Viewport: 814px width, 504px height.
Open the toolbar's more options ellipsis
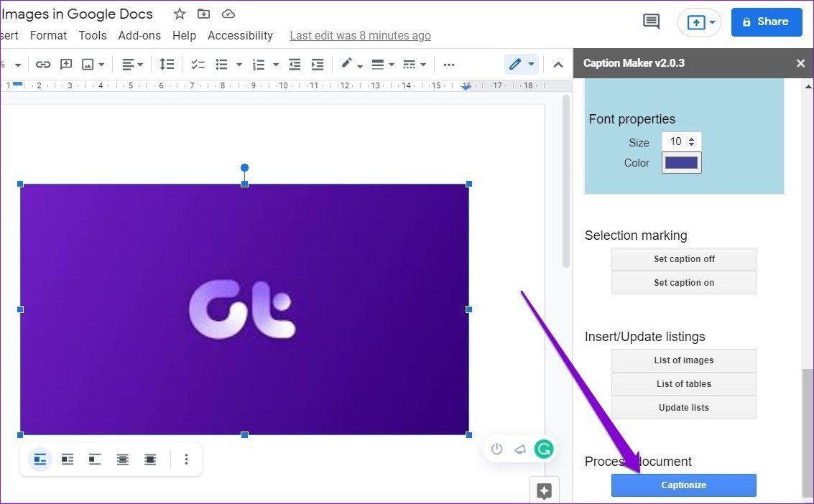449,65
